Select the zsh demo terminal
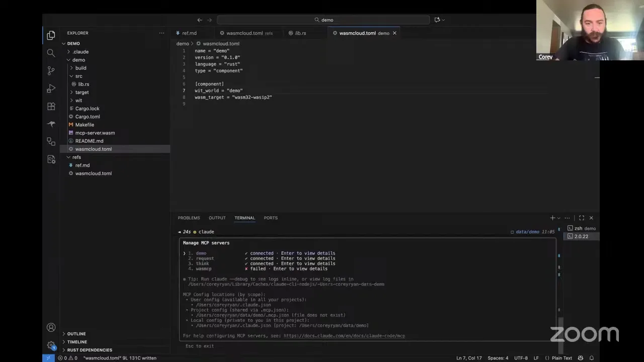The height and width of the screenshot is (362, 644). (x=581, y=228)
